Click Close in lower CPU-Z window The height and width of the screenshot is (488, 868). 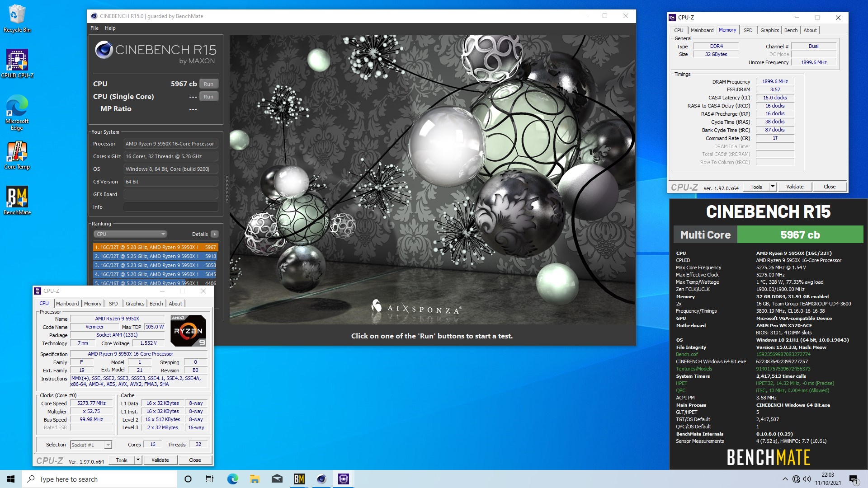coord(195,460)
